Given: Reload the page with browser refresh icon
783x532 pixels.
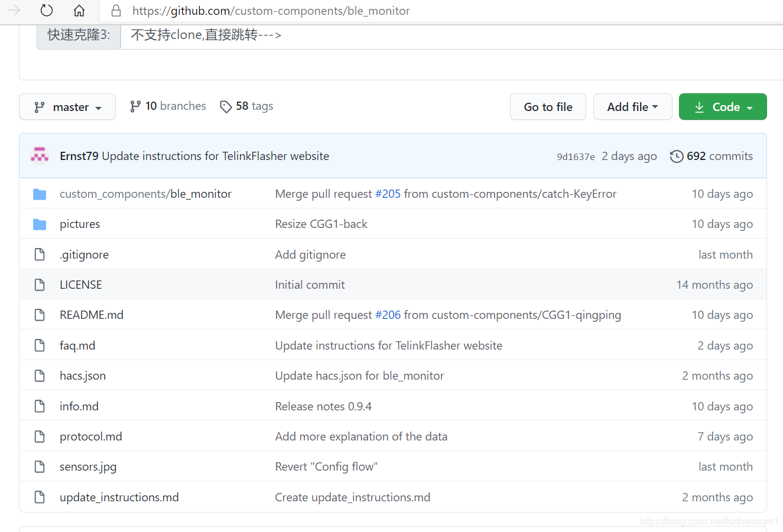Looking at the screenshot, I should click(x=47, y=11).
